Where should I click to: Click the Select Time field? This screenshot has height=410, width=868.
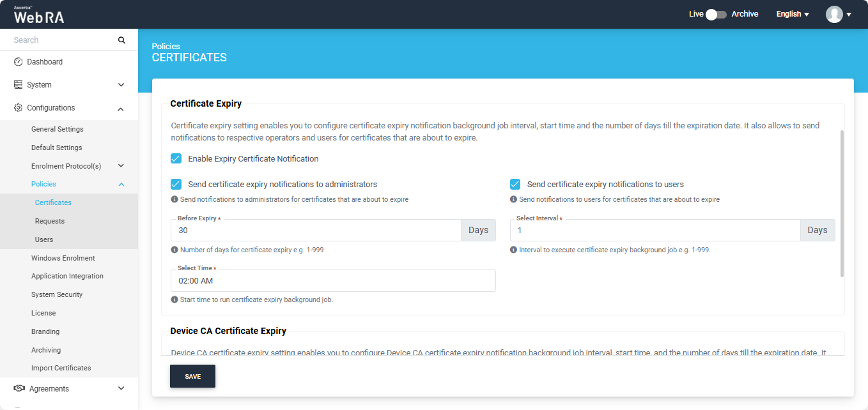tap(333, 281)
